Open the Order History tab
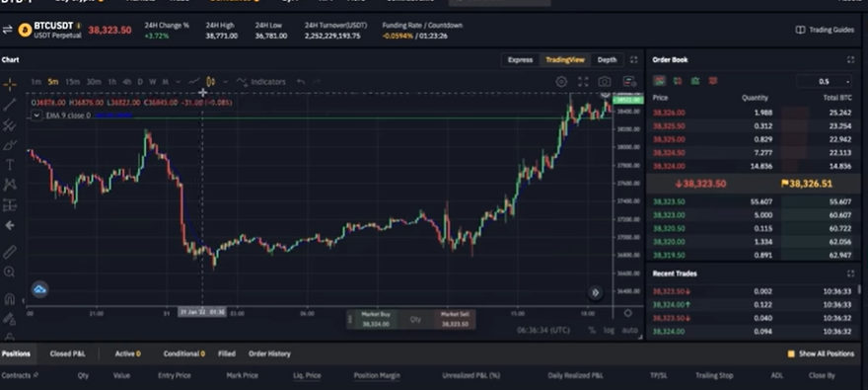The width and height of the screenshot is (868, 390). pos(269,353)
